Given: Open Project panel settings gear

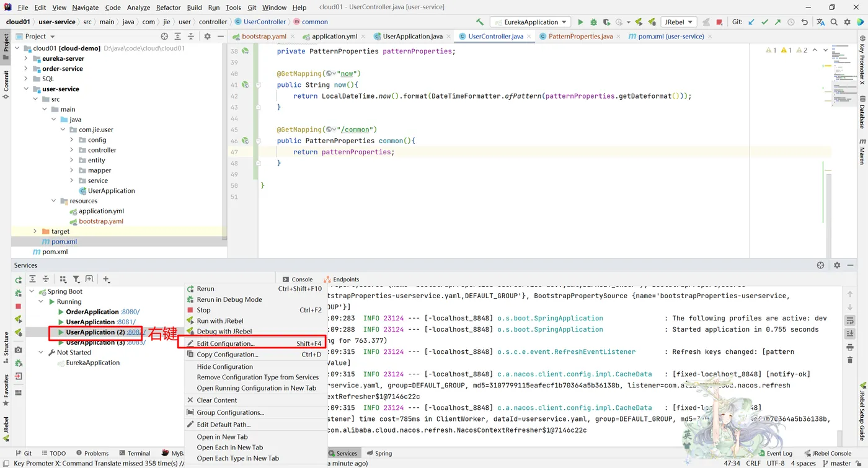Looking at the screenshot, I should click(x=207, y=37).
